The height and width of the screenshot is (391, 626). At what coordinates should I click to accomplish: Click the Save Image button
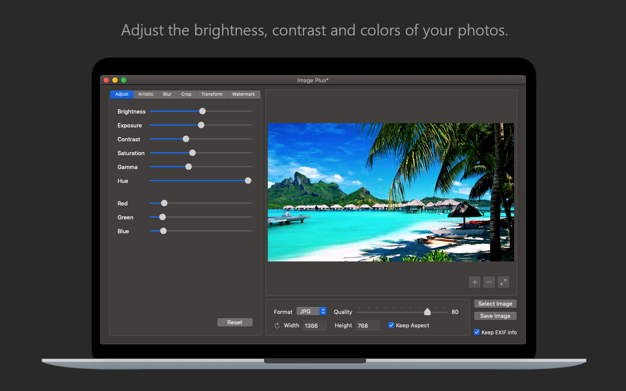495,316
